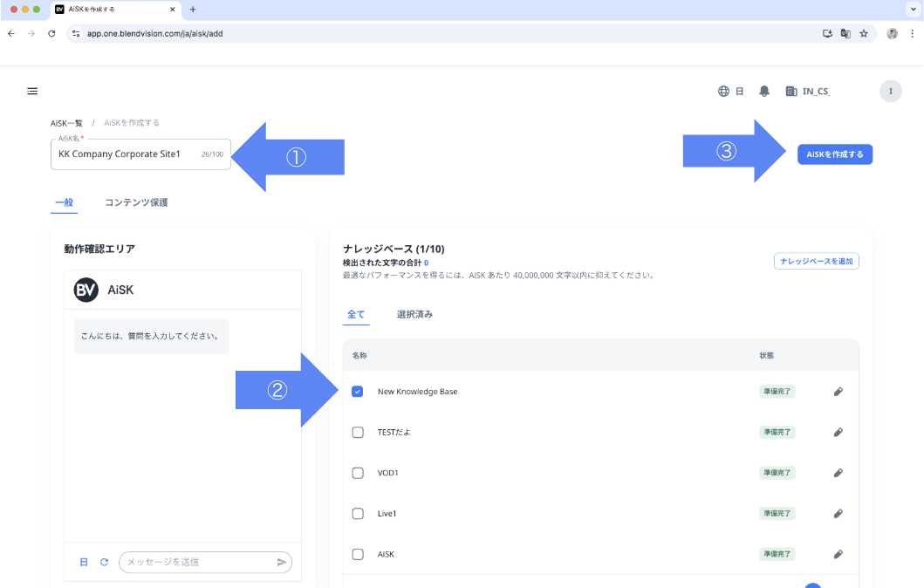
Task: Click the install app icon in address bar
Action: point(827,33)
